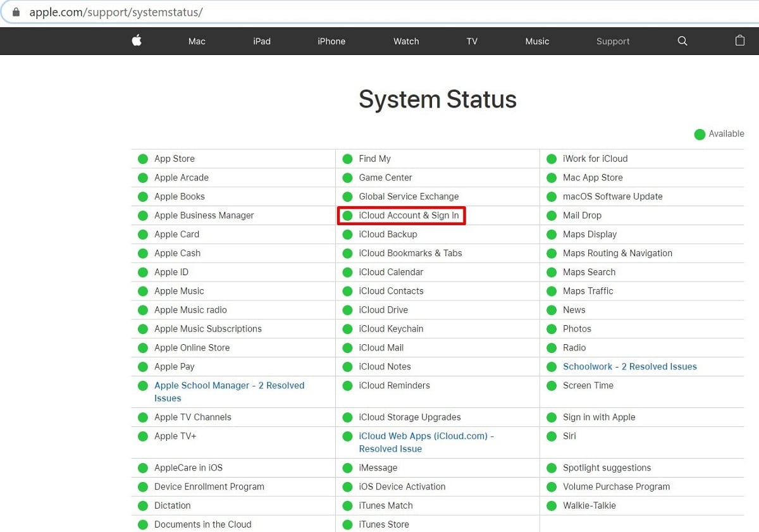Click the green dot beside Maps Traffic
The width and height of the screenshot is (759, 532).
tap(552, 291)
